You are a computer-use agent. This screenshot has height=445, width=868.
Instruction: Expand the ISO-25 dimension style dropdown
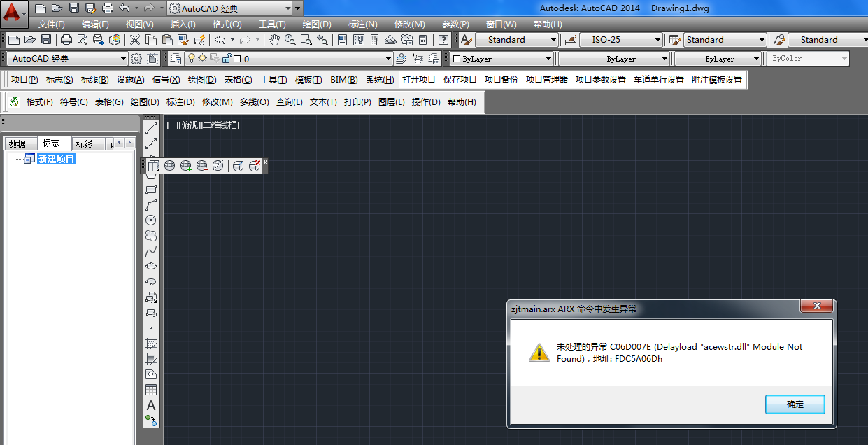click(657, 40)
